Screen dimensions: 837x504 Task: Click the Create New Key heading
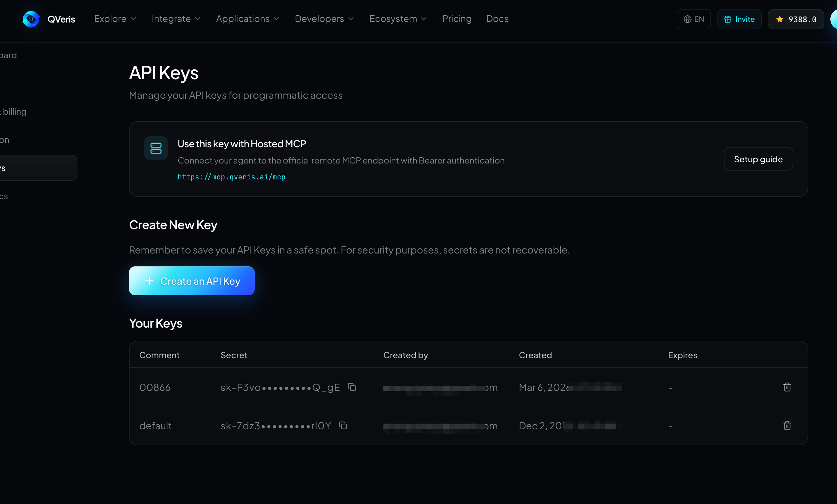tap(173, 225)
